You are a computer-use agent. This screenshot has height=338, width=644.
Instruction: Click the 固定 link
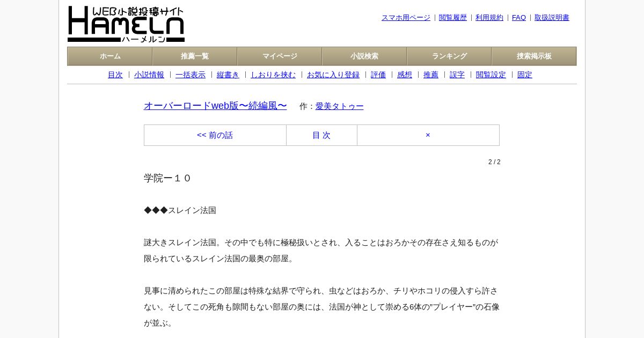[525, 75]
